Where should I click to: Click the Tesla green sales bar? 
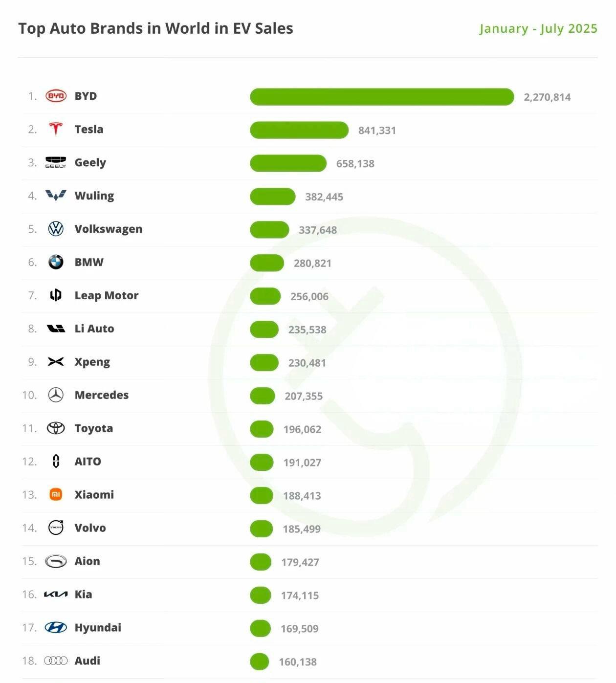click(299, 130)
